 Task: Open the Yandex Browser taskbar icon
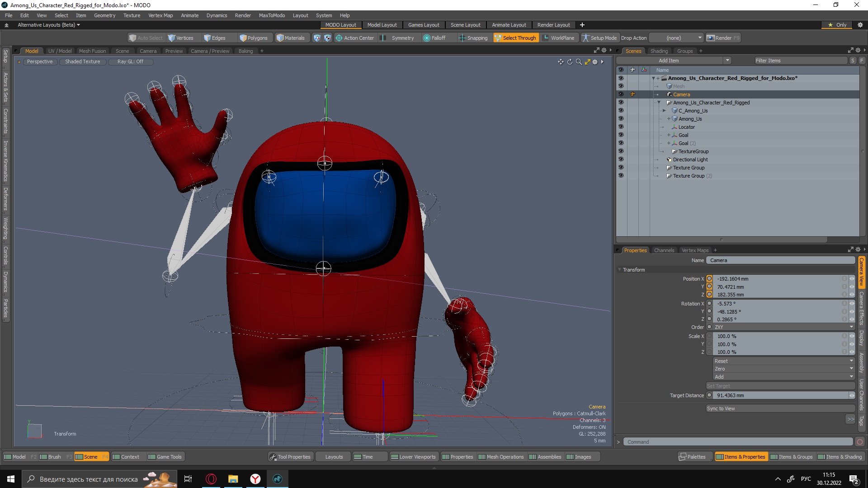click(255, 479)
